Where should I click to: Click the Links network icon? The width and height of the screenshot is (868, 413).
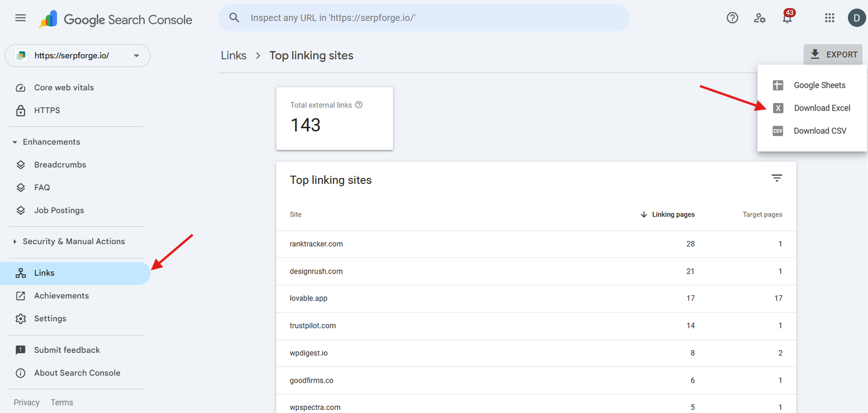[21, 273]
